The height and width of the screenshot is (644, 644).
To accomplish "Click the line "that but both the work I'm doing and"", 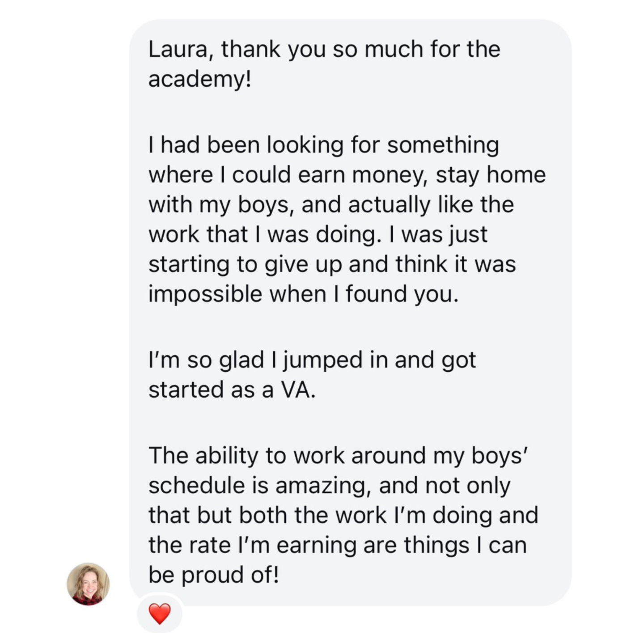I will (343, 515).
